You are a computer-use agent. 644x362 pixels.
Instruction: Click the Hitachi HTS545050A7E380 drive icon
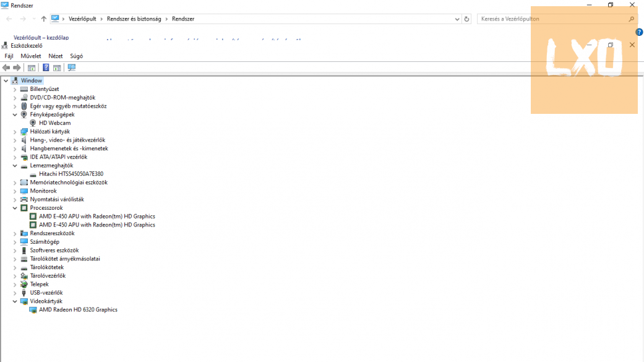(x=33, y=174)
